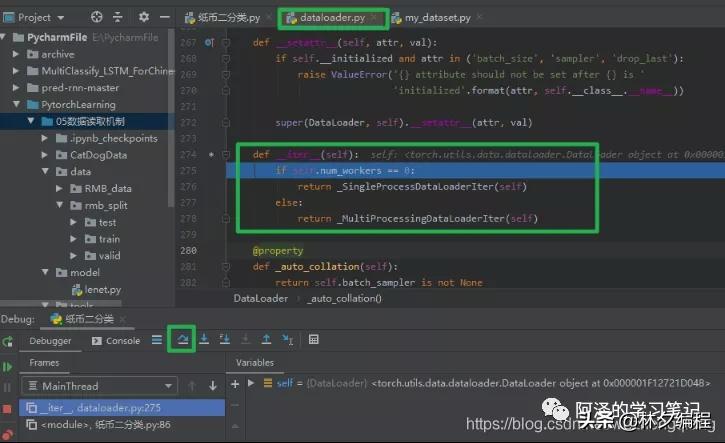Click the Step Into debug icon
The width and height of the screenshot is (725, 443).
[204, 340]
